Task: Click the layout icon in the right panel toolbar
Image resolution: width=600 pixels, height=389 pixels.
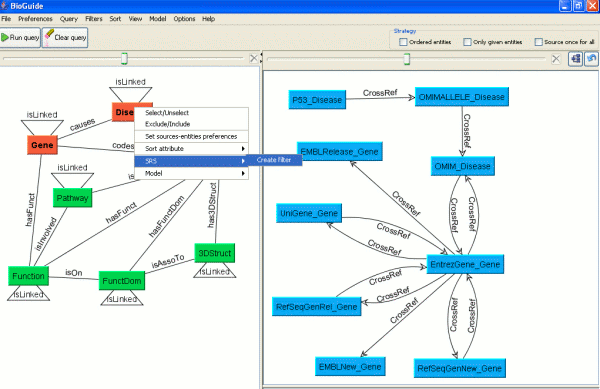Action: point(575,59)
